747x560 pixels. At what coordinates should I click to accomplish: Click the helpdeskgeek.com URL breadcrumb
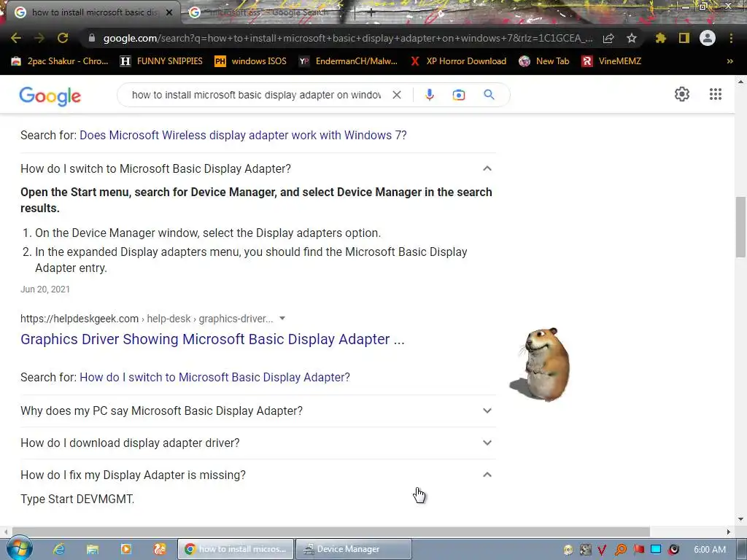point(147,319)
